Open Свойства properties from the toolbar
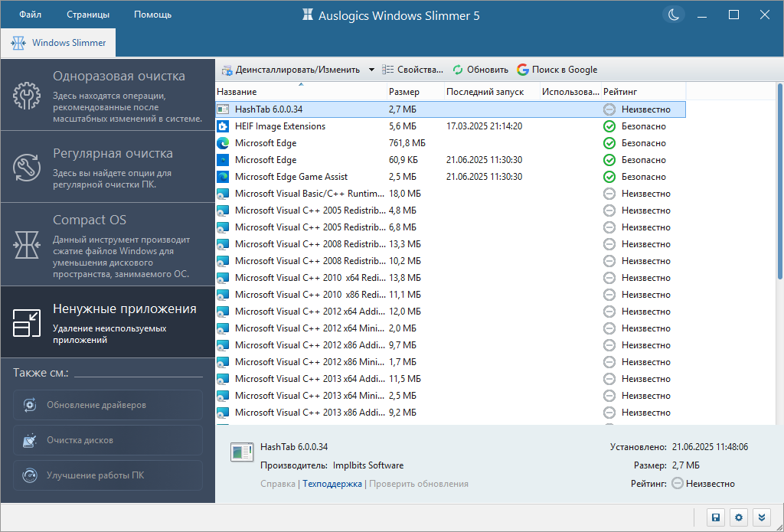This screenshot has width=784, height=532. pos(413,70)
